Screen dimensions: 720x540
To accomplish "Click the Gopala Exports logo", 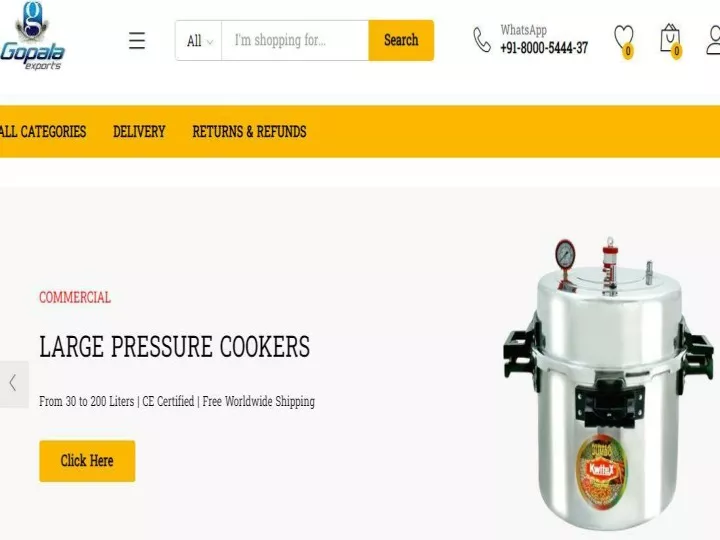I will click(x=32, y=36).
